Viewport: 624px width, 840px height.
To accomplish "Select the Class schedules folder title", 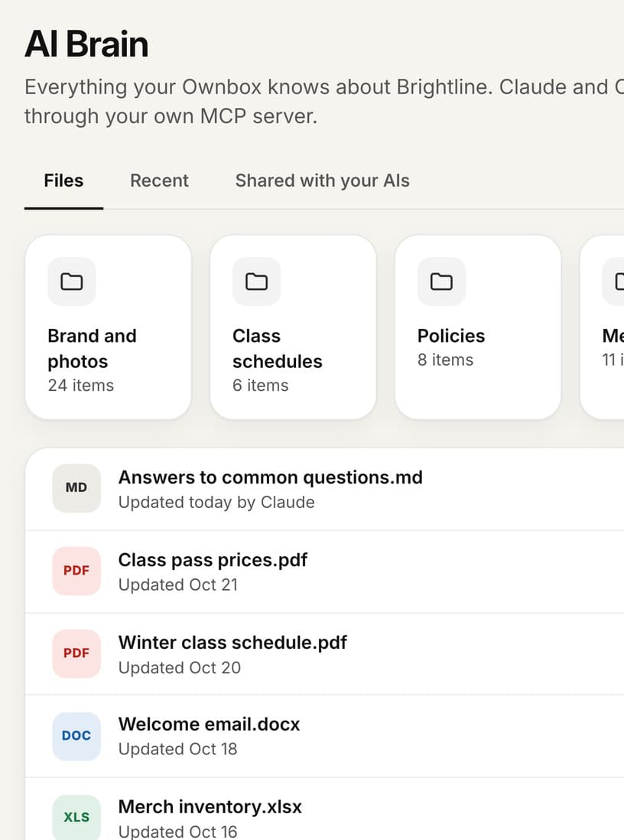I will (x=278, y=349).
